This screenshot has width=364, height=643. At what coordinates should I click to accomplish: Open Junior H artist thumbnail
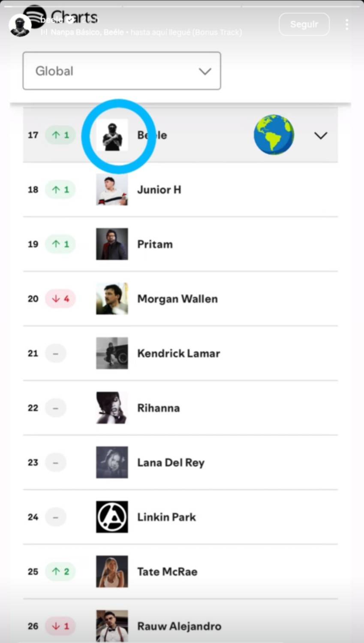point(112,189)
